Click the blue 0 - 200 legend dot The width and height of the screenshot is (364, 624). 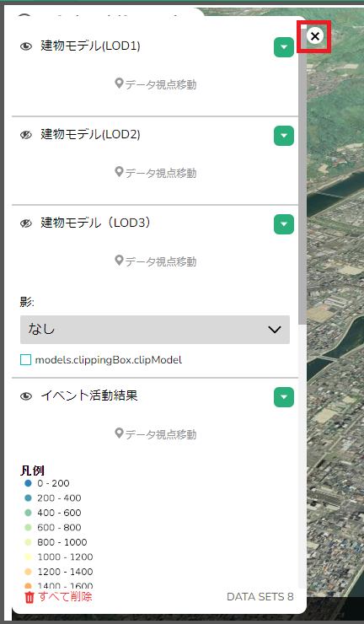[x=28, y=483]
